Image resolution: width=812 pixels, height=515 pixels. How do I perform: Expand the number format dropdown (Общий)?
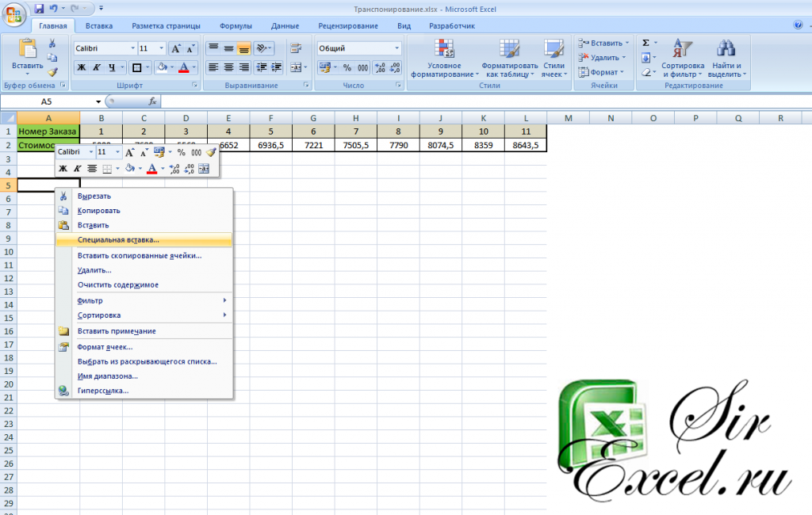pos(397,48)
